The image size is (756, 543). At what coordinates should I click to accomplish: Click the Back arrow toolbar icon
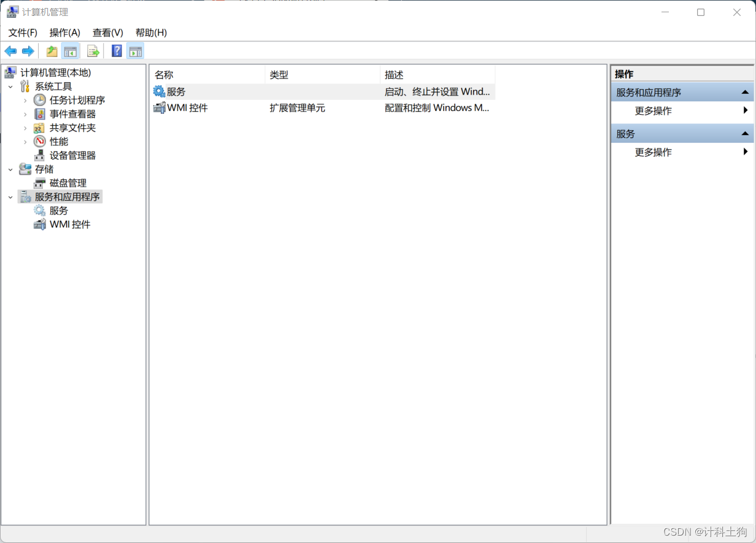tap(10, 52)
